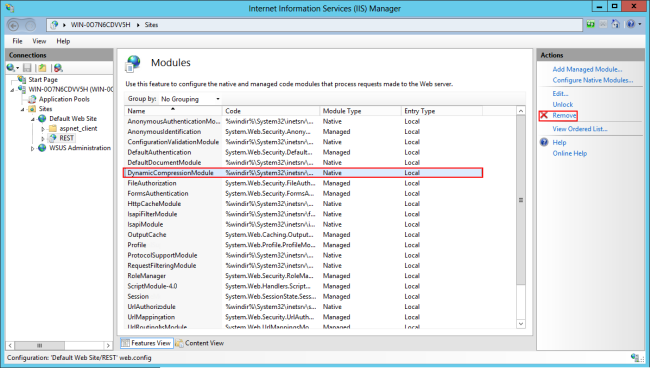This screenshot has width=650, height=368.
Task: Select the OutputCache module row
Action: (303, 235)
